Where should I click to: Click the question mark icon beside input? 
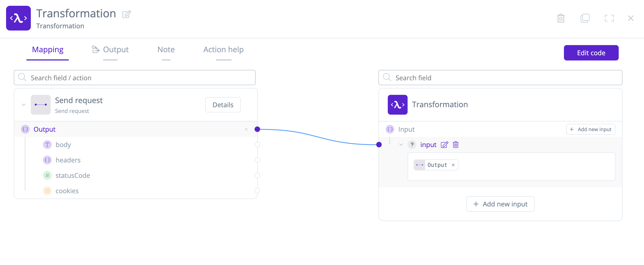tap(412, 145)
